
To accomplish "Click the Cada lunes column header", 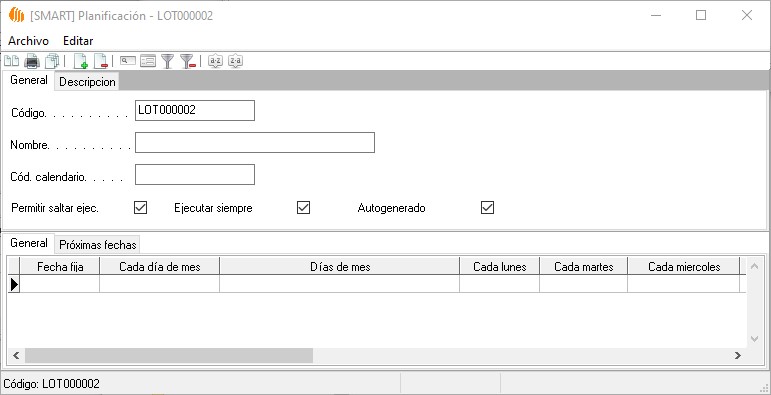I will click(500, 267).
